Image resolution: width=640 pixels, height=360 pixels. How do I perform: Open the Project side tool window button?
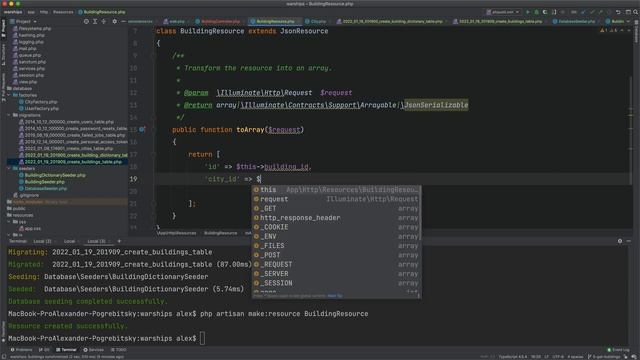(3, 29)
